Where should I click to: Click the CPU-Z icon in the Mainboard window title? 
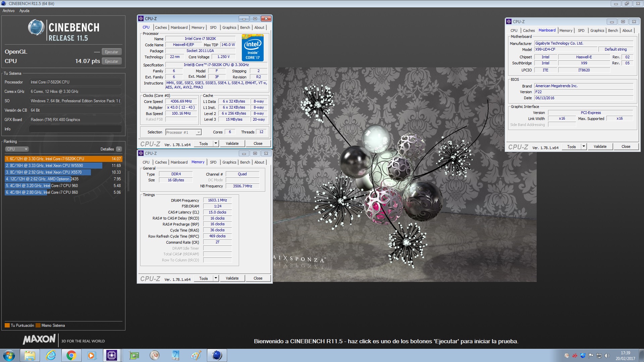pos(509,21)
